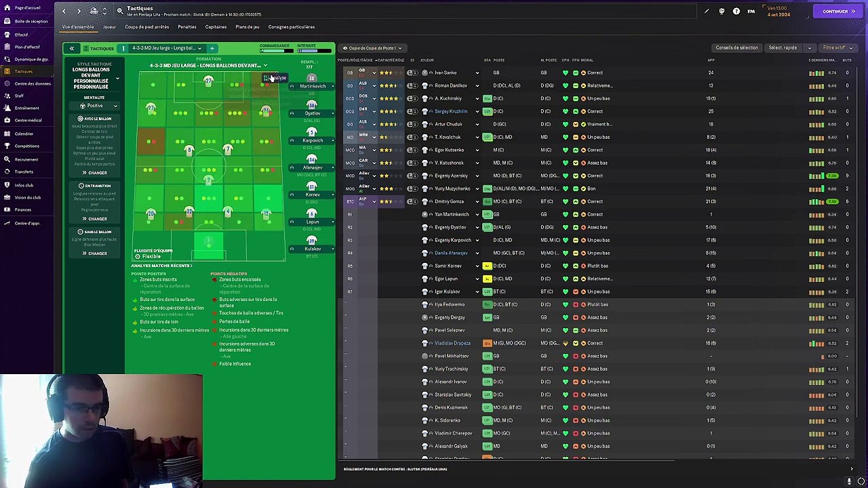
Task: Select Danila Afanasjev in the player list
Action: [x=451, y=253]
